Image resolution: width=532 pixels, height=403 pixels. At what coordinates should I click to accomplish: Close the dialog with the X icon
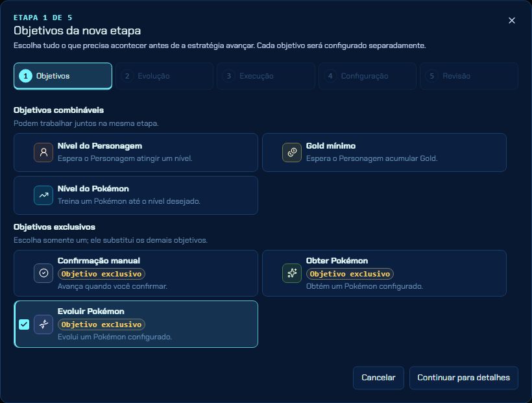512,20
